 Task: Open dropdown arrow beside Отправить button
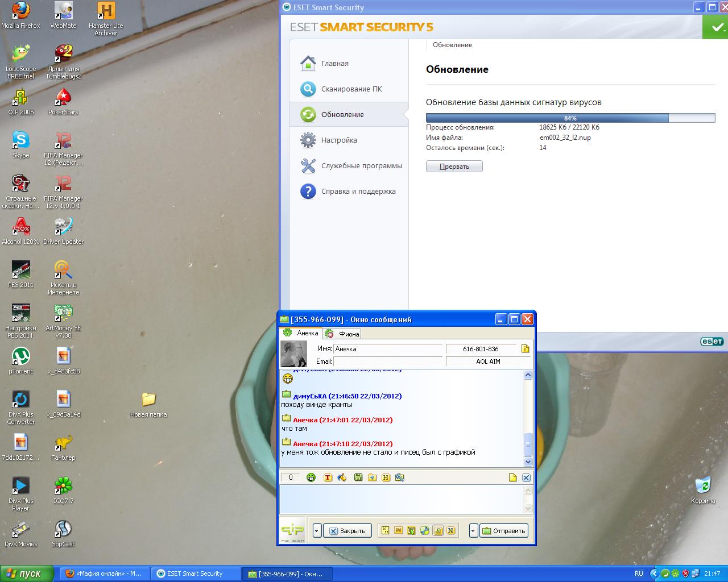click(x=473, y=530)
